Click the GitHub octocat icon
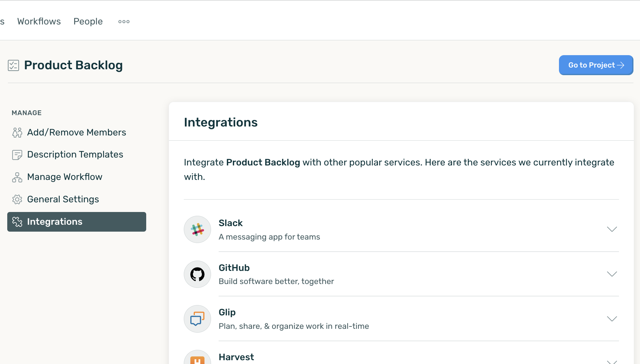Image resolution: width=640 pixels, height=364 pixels. (x=197, y=274)
